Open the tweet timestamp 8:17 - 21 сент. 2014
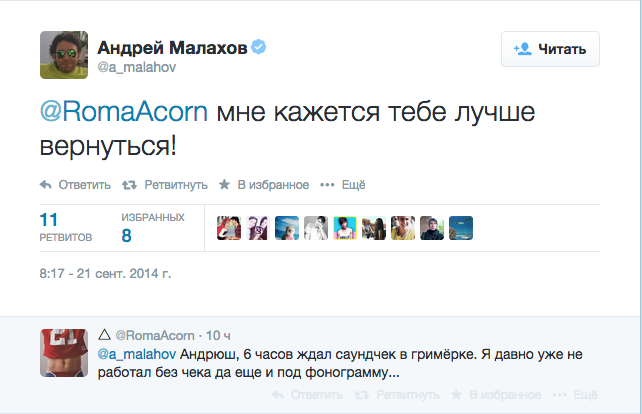The height and width of the screenshot is (414, 642). (105, 273)
